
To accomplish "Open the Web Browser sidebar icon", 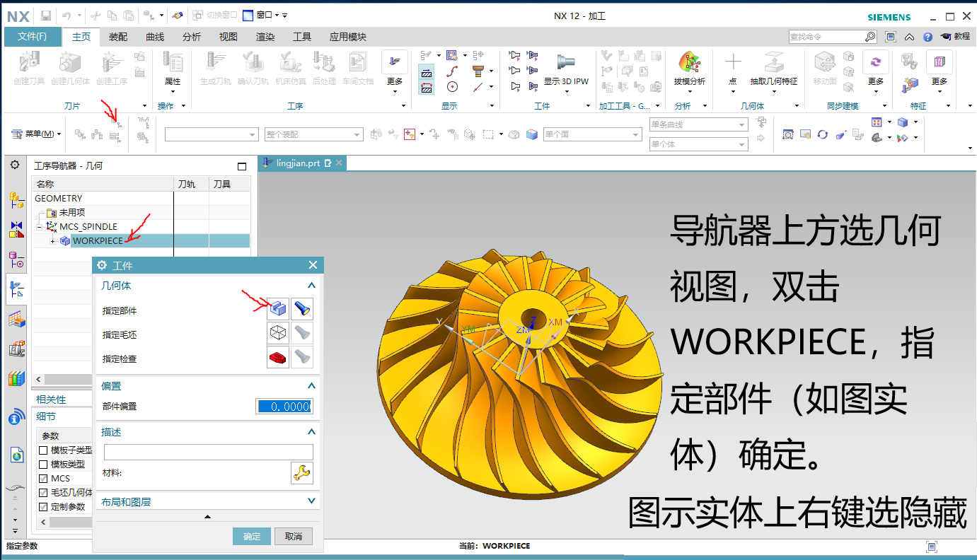I will pos(16,455).
